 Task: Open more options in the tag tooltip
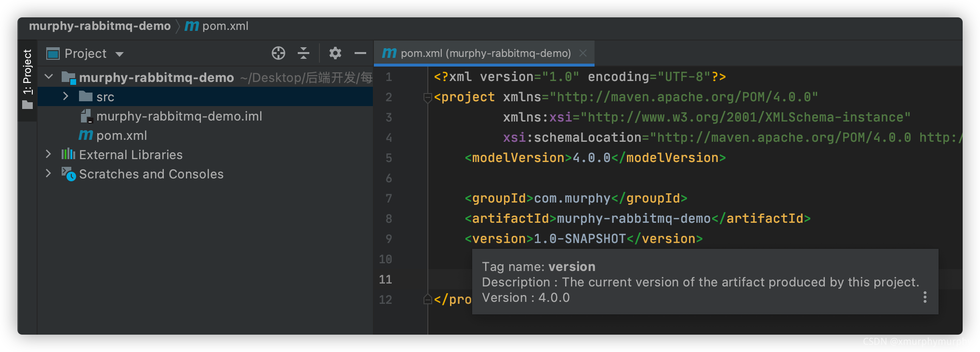tap(925, 297)
